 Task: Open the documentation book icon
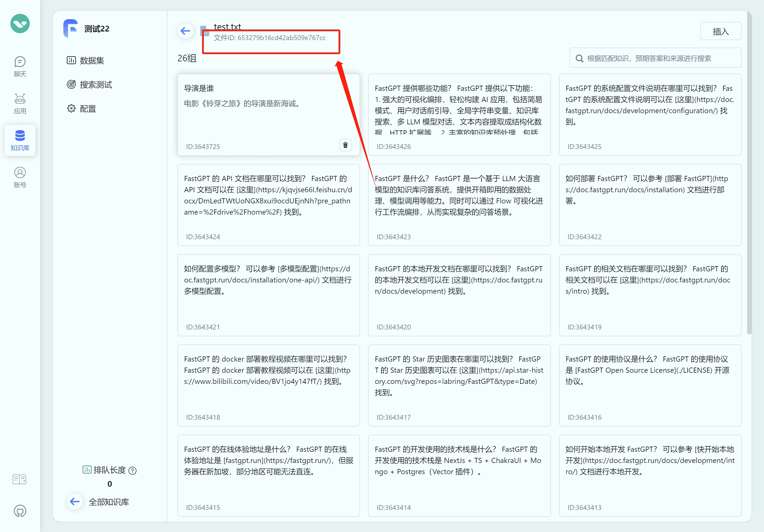(x=19, y=479)
